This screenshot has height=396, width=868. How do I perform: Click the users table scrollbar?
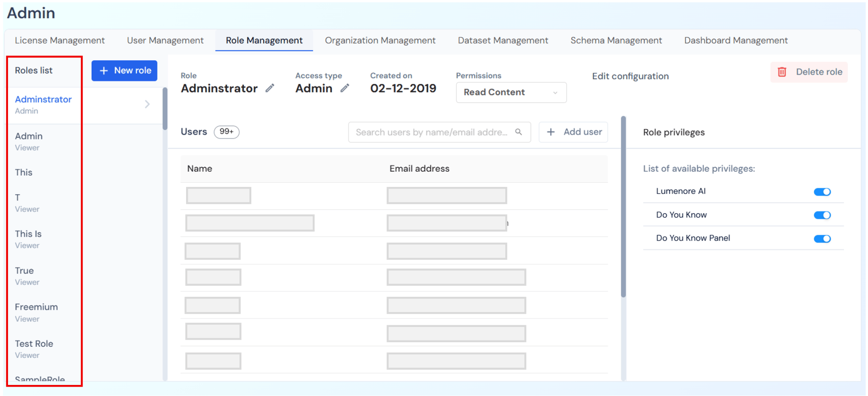click(x=623, y=206)
